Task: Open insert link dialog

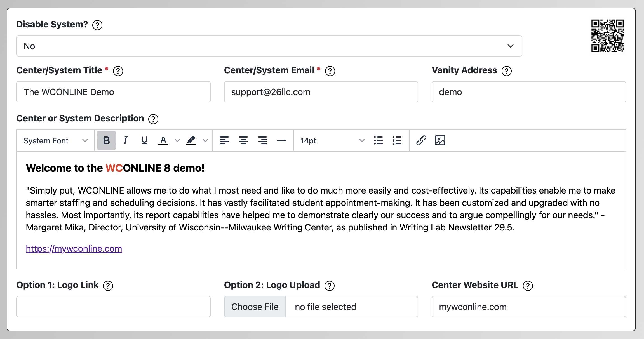Action: coord(421,140)
